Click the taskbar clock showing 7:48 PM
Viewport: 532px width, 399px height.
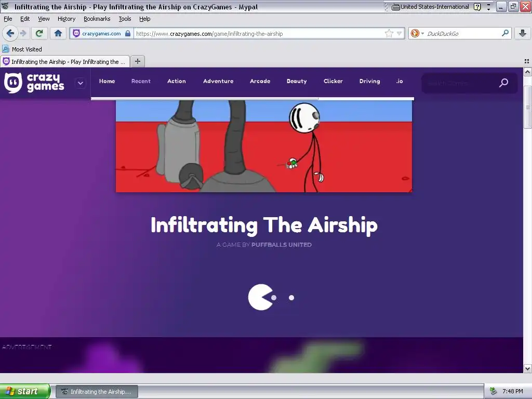click(513, 391)
